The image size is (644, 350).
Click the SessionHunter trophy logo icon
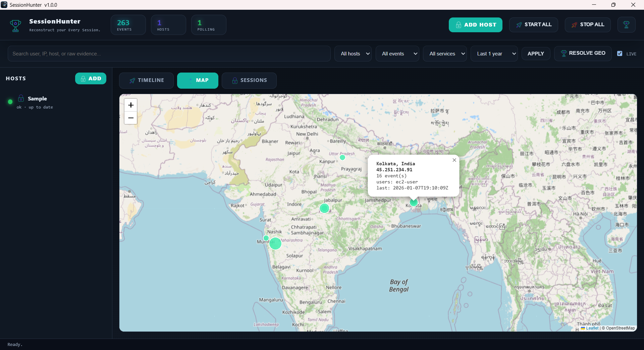pyautogui.click(x=15, y=26)
